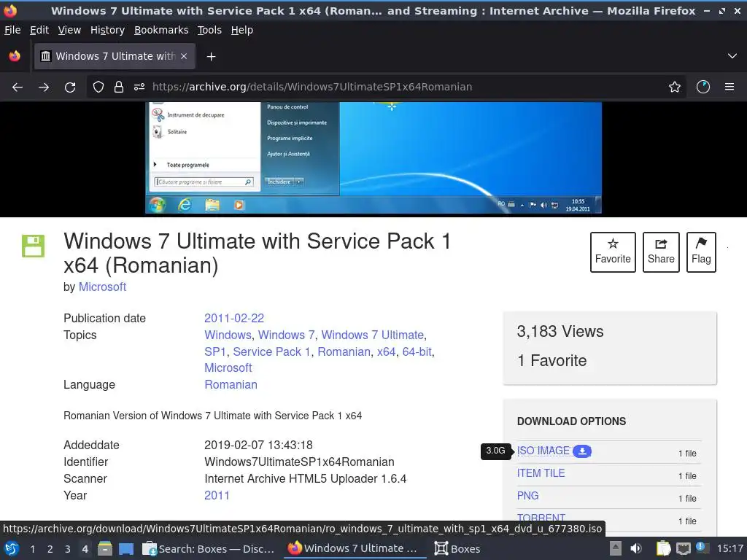Open the file manager taskbar icon
The width and height of the screenshot is (747, 560).
point(105,548)
